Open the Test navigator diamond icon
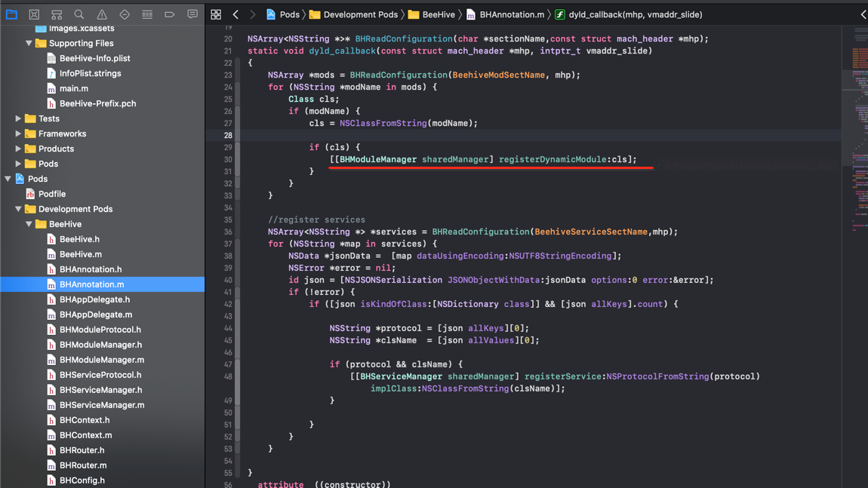 (x=125, y=14)
